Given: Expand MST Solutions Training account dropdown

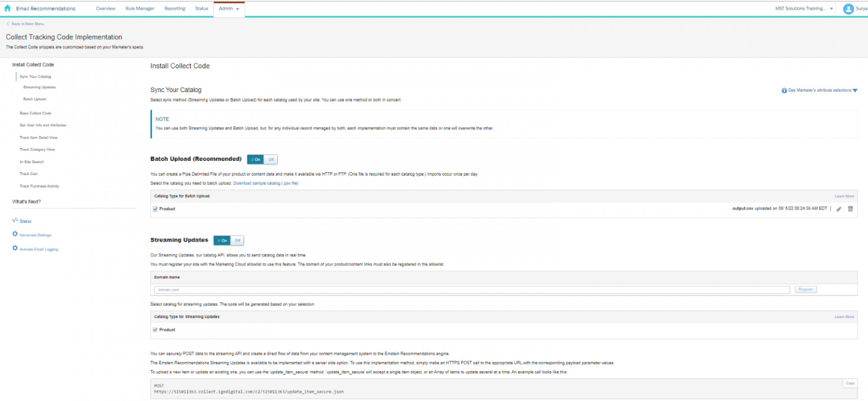Looking at the screenshot, I should pos(831,9).
